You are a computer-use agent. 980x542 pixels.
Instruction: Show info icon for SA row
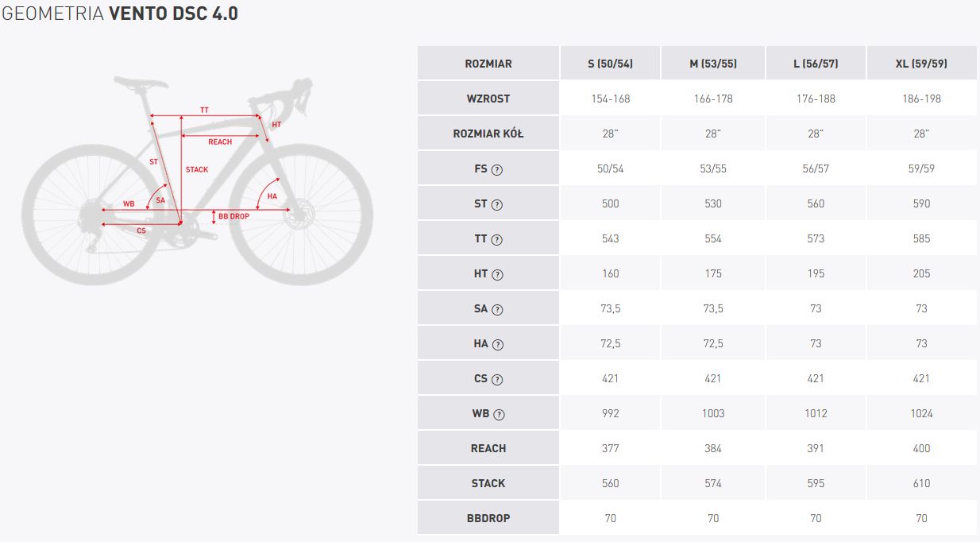[498, 309]
